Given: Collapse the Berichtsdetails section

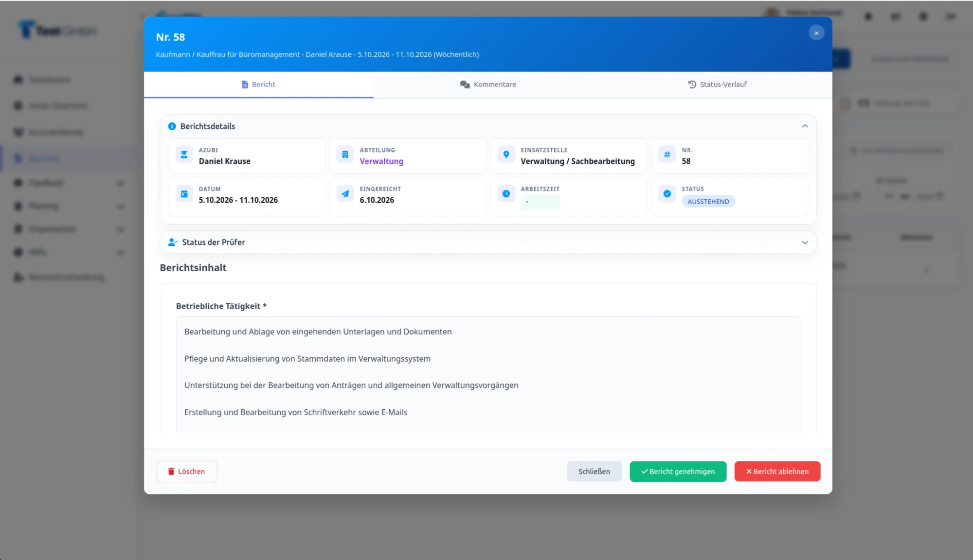Looking at the screenshot, I should (805, 126).
